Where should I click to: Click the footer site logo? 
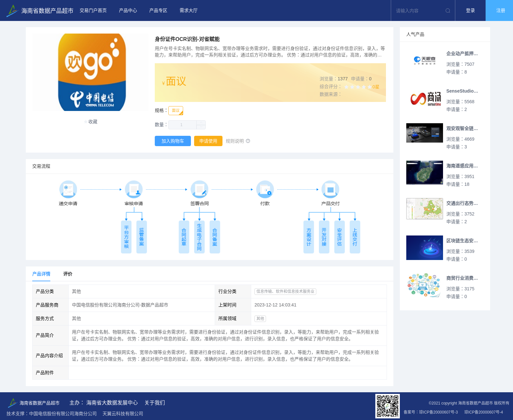click(x=12, y=403)
